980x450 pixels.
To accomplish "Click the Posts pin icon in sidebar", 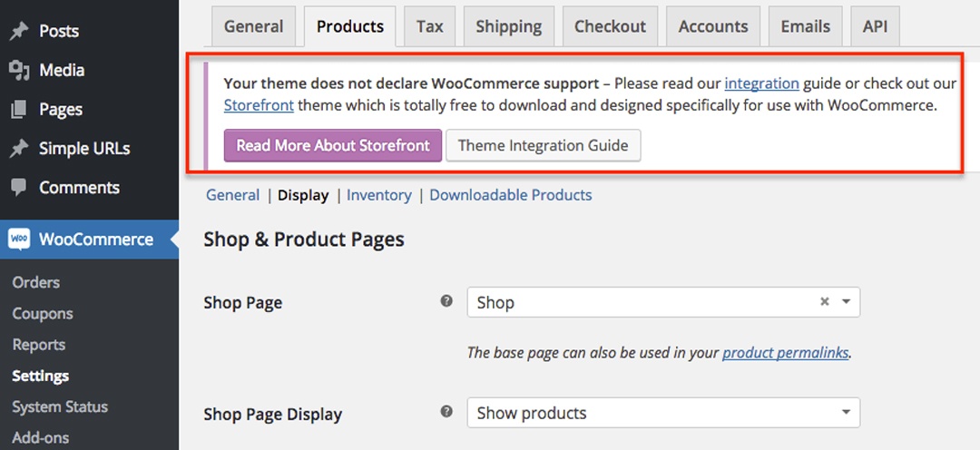I will click(19, 31).
